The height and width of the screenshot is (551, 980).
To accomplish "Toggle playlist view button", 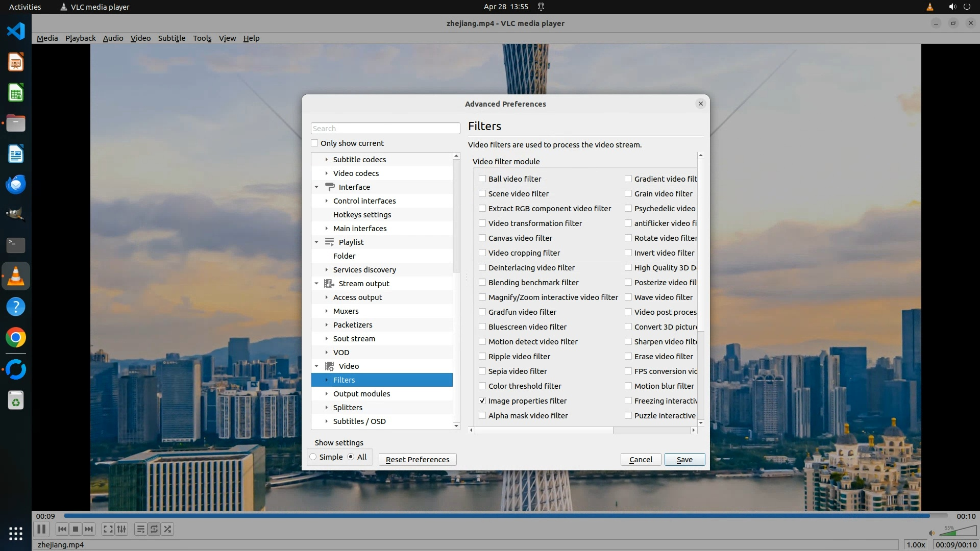I will coord(140,529).
